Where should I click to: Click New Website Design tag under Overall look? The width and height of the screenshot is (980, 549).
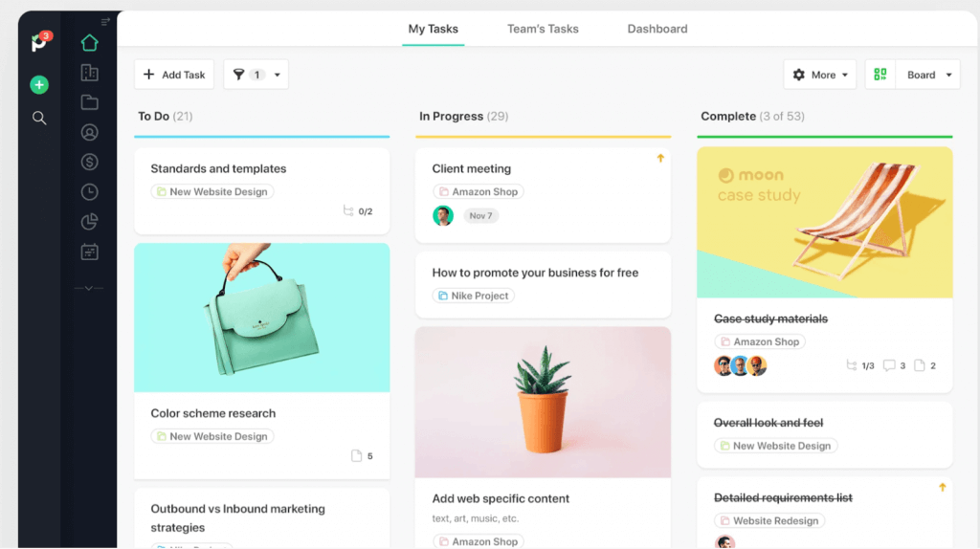pos(775,446)
